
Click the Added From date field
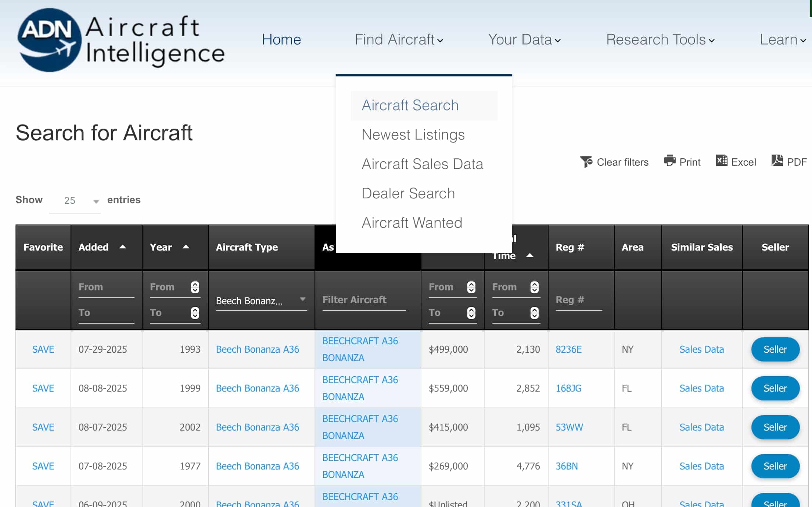[106, 287]
